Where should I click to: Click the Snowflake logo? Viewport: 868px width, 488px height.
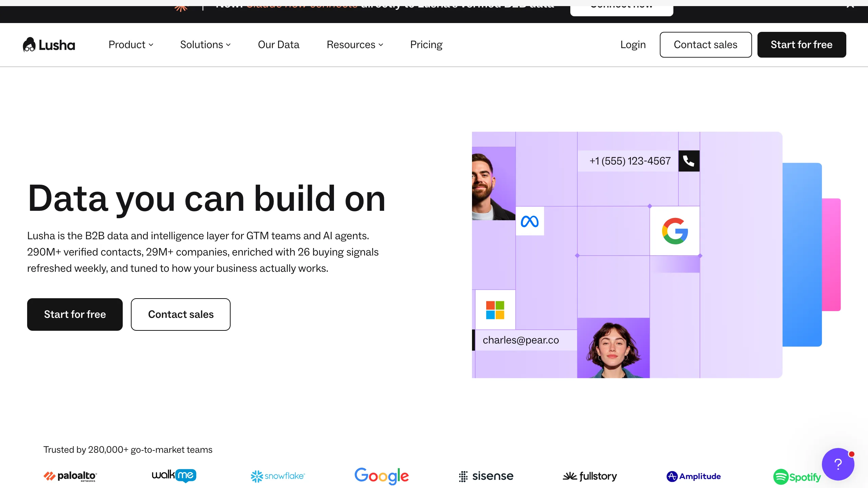(278, 476)
